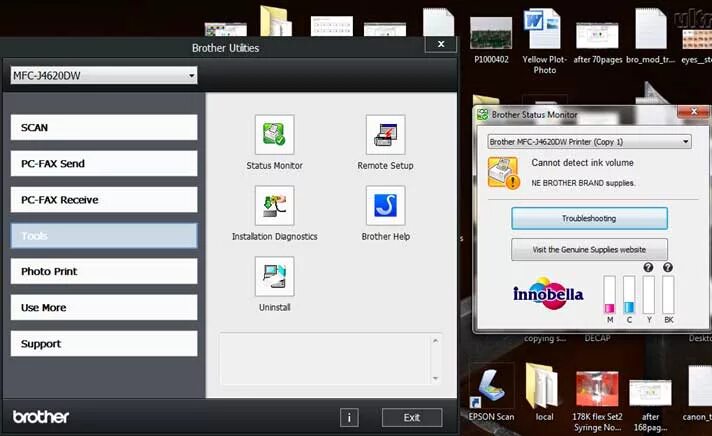
Task: Click the Uninstall icon
Action: (274, 276)
